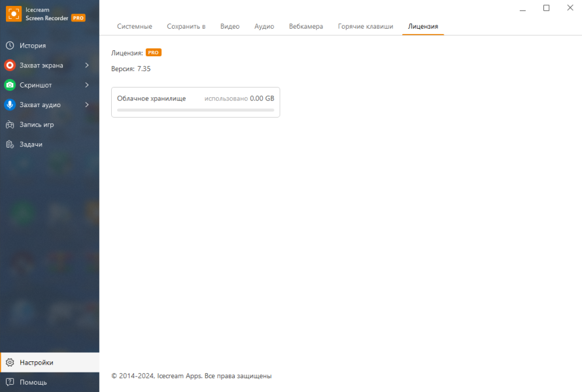
Task: Open Настройки in the sidebar
Action: click(x=50, y=363)
